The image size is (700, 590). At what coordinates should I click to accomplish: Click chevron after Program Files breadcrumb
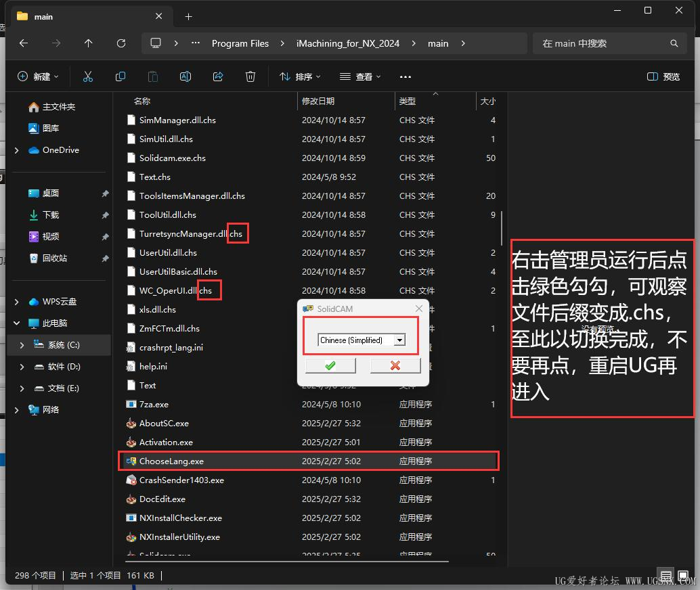pos(282,43)
